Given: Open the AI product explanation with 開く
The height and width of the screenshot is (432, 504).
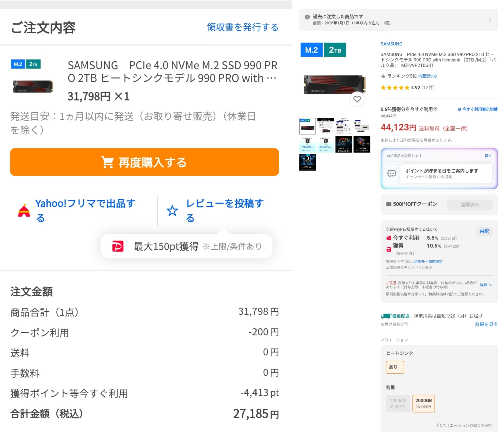Looking at the screenshot, I should (488, 156).
